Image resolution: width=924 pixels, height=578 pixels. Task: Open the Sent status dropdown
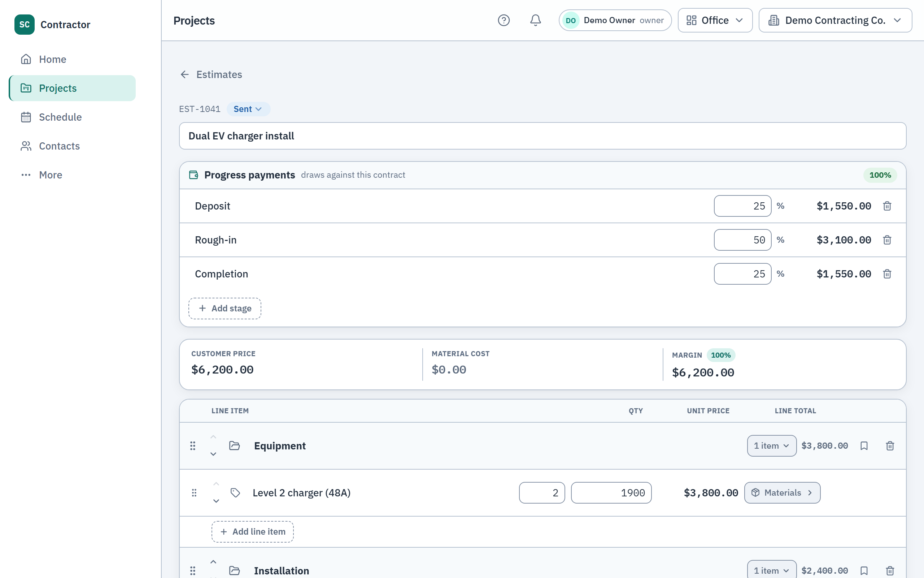pos(248,109)
